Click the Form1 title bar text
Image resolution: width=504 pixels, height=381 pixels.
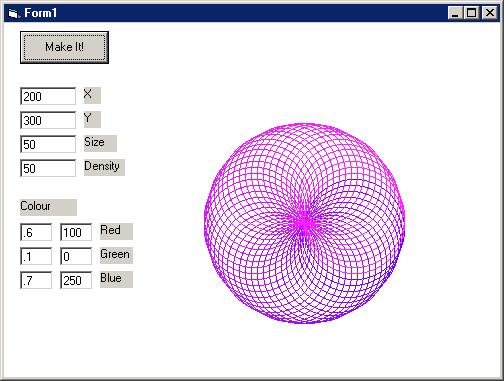tap(41, 13)
